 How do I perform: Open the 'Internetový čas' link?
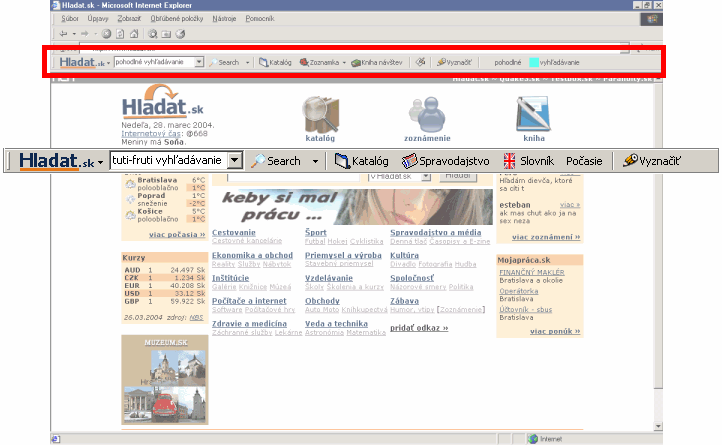pyautogui.click(x=151, y=134)
